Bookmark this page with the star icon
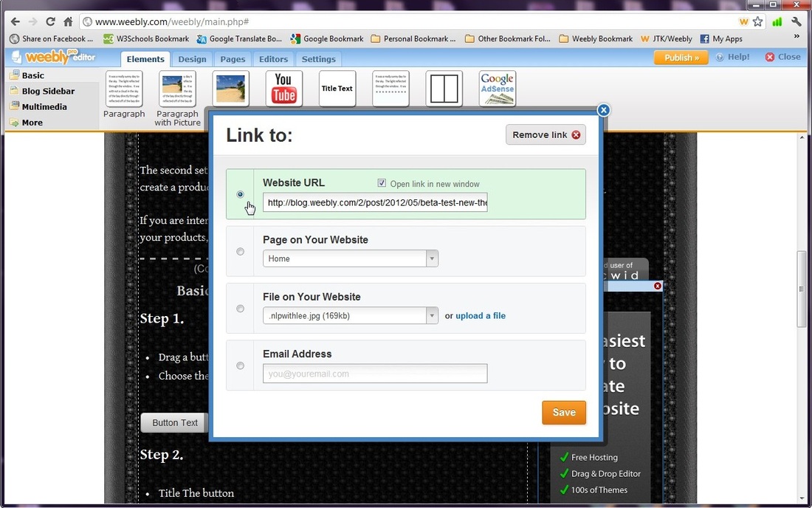This screenshot has width=812, height=508. pos(757,21)
